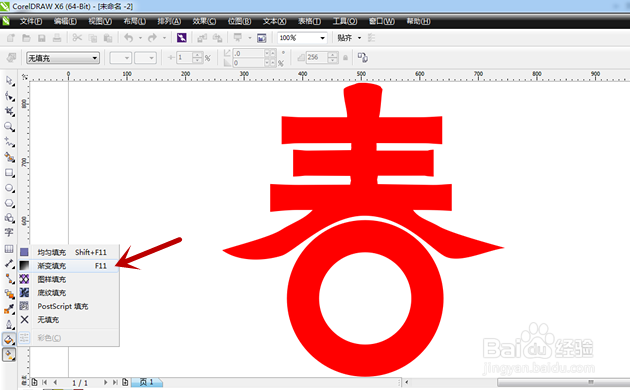Click the Welcome screen icon

pyautogui.click(x=262, y=38)
